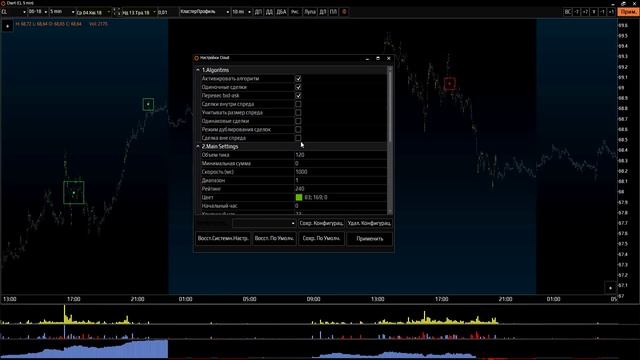Edit the 'Начальный час' value field

point(340,206)
